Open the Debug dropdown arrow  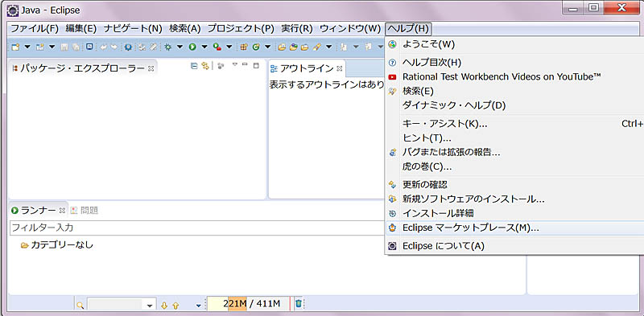coord(180,47)
